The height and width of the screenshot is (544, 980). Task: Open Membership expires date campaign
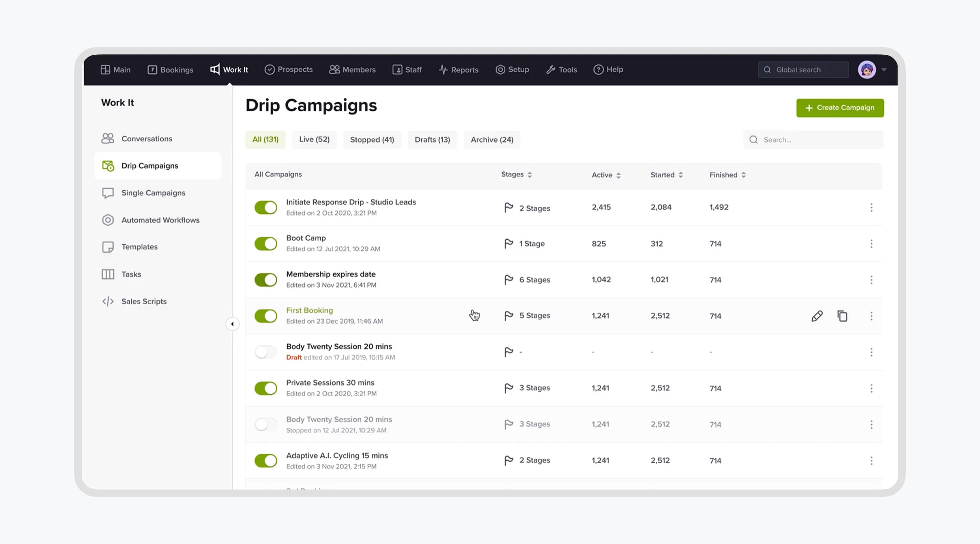click(x=331, y=274)
